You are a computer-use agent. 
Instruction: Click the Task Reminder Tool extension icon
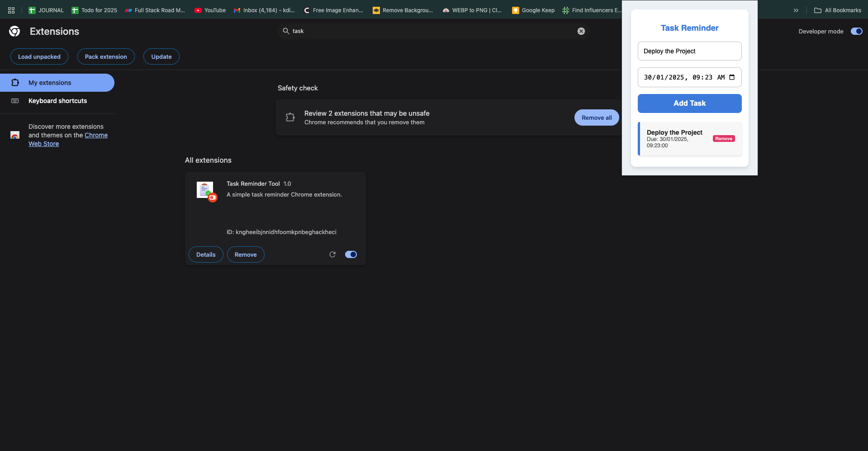point(206,191)
